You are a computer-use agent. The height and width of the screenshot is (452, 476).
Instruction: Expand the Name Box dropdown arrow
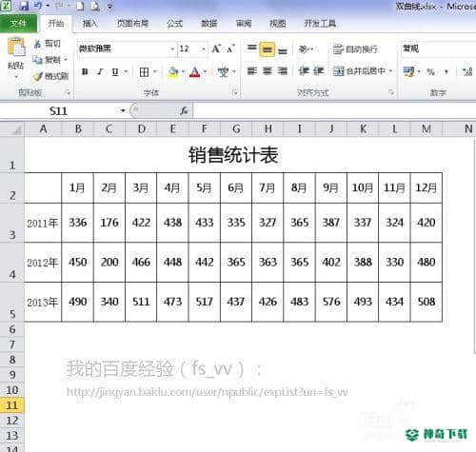pyautogui.click(x=123, y=110)
